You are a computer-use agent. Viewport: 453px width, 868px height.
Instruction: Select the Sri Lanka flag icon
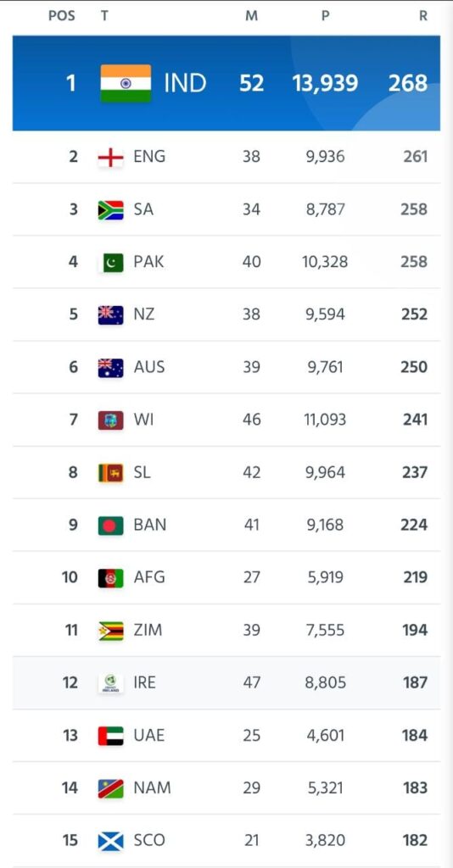[x=111, y=472]
